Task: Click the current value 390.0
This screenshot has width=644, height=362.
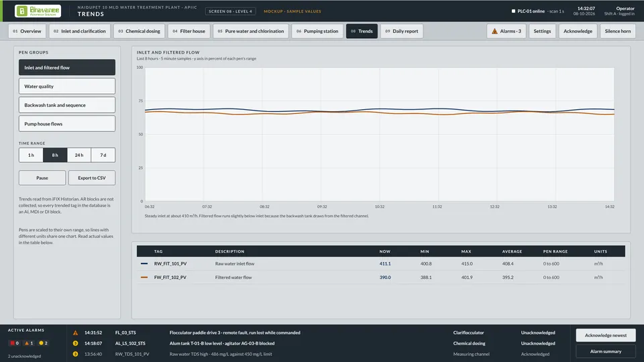Action: 385,277
